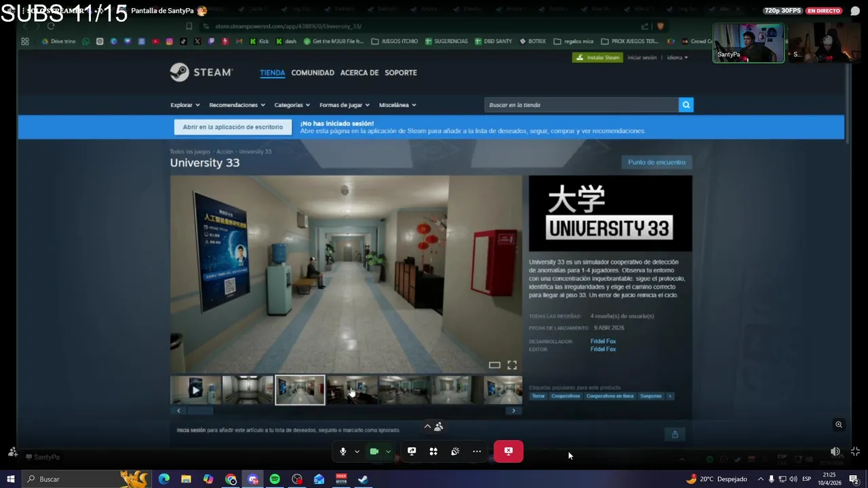Click the zoom magnifier icon on the stream

pyautogui.click(x=839, y=425)
